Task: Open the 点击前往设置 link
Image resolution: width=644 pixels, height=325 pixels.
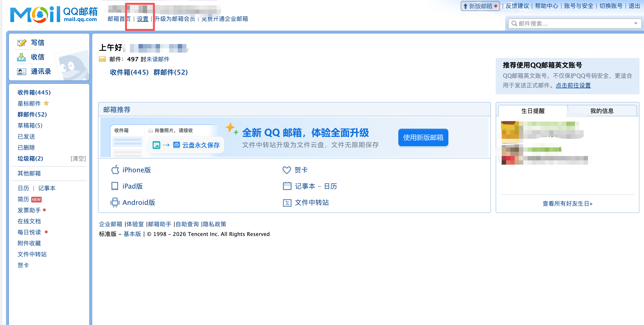Action: (x=573, y=85)
